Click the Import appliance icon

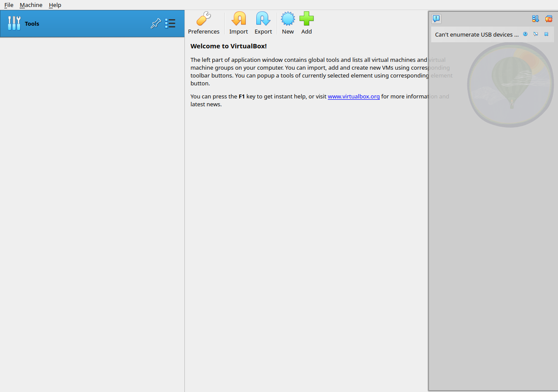pyautogui.click(x=238, y=24)
